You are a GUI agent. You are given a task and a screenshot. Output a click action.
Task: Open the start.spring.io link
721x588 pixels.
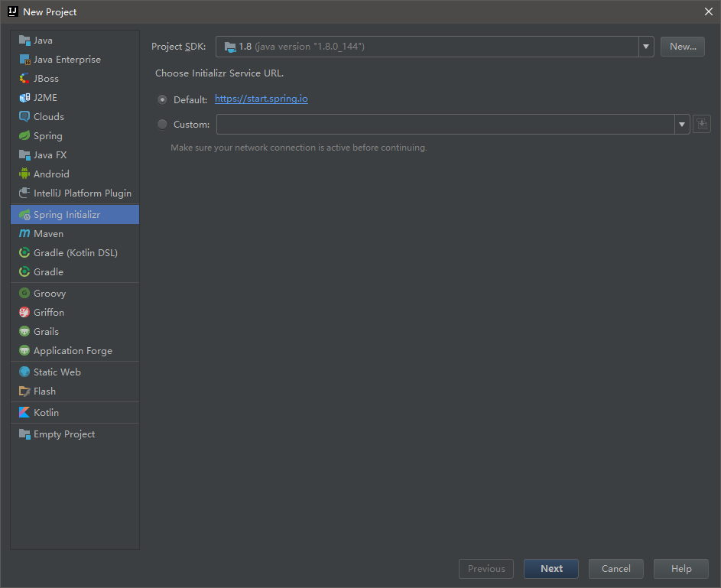point(261,99)
